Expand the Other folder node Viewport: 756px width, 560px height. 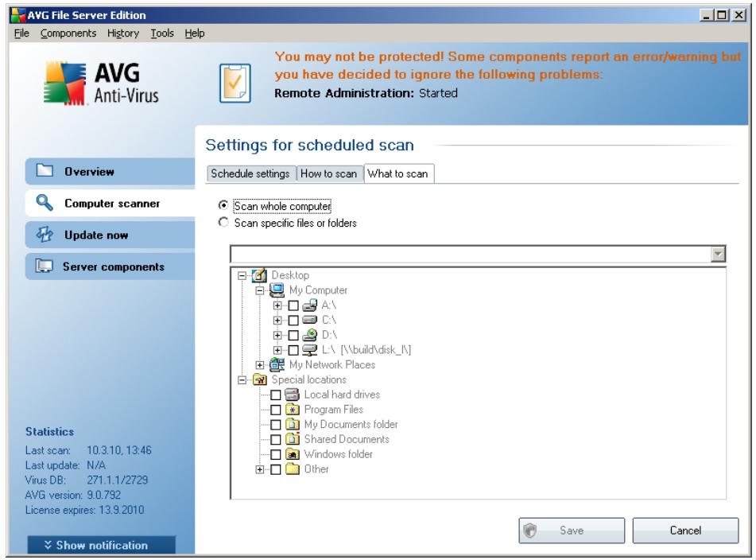click(x=260, y=469)
